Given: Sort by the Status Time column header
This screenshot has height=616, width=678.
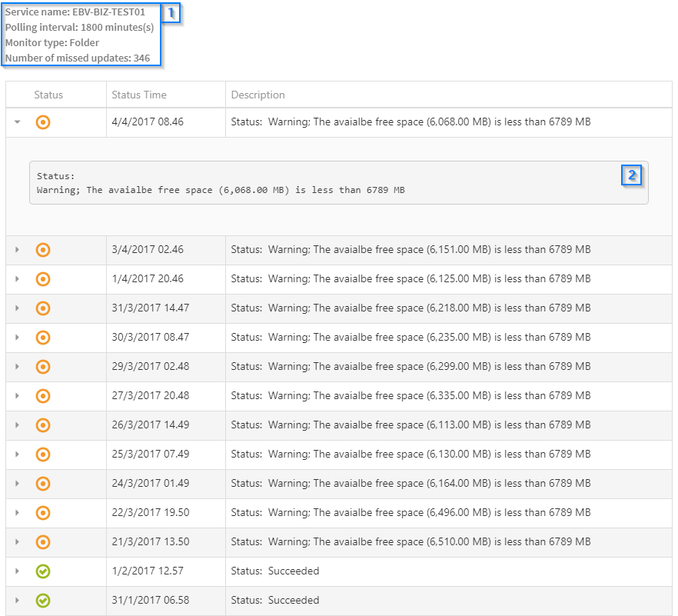Looking at the screenshot, I should (139, 95).
